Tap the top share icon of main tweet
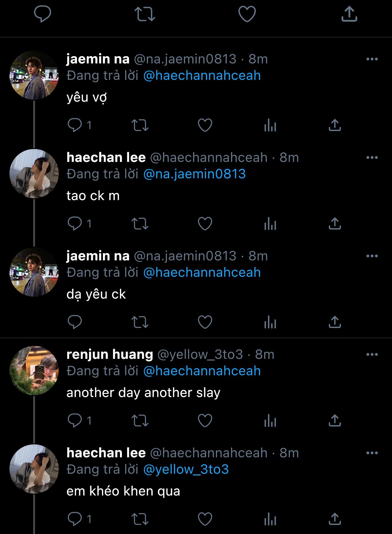392x534 pixels. (x=349, y=14)
